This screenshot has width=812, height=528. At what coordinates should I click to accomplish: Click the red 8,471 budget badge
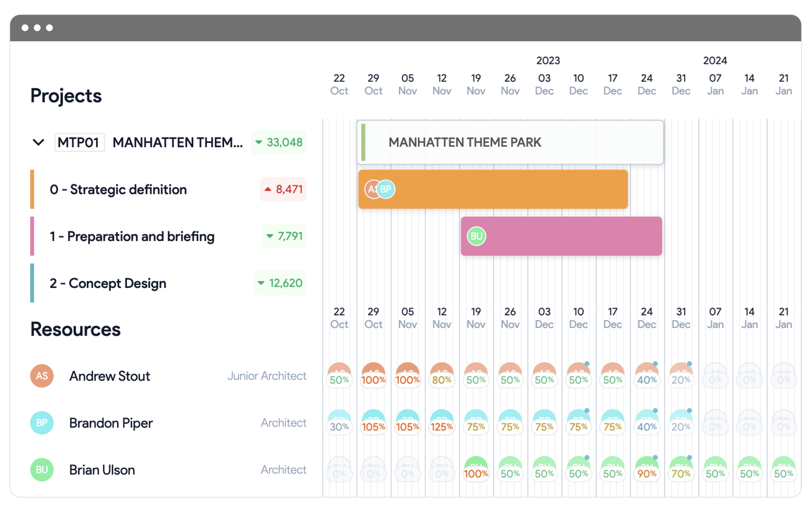(283, 189)
